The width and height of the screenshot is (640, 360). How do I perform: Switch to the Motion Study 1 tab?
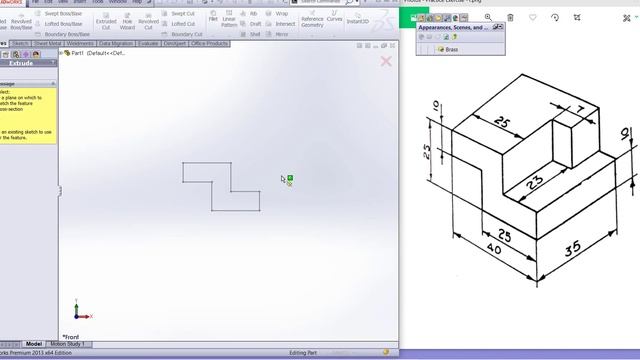point(68,344)
